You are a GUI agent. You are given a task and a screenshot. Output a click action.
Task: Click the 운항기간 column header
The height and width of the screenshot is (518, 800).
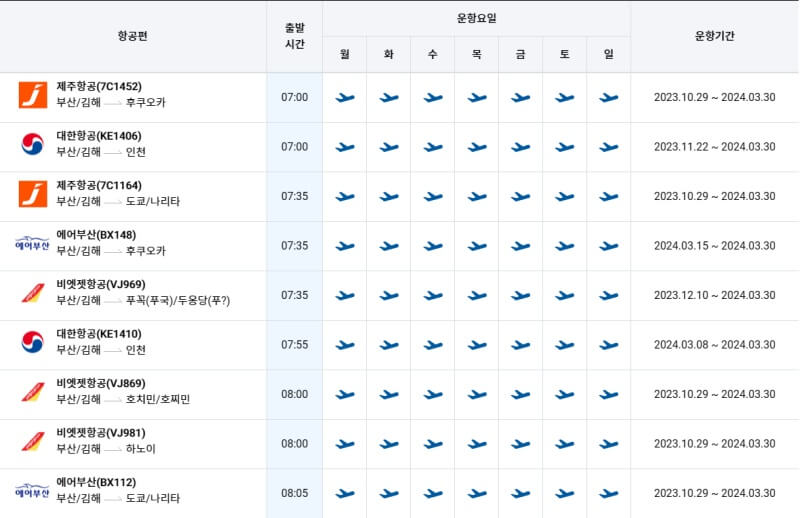pyautogui.click(x=715, y=36)
